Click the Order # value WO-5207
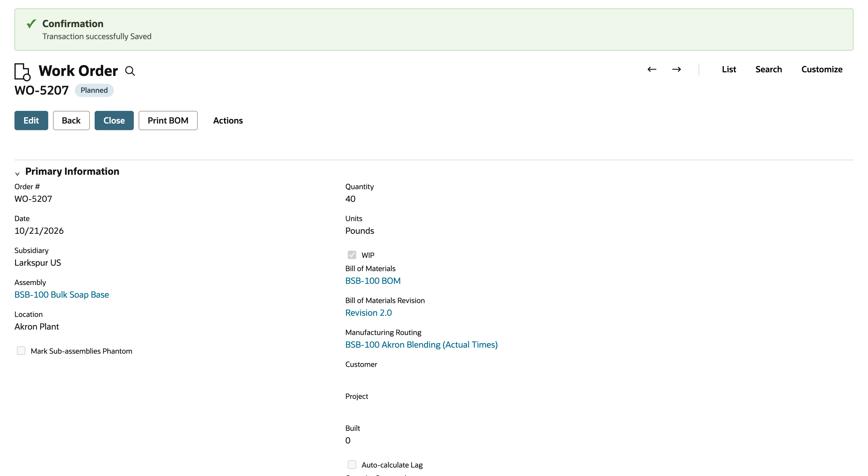Screen dimensions: 868x476 tap(33, 199)
